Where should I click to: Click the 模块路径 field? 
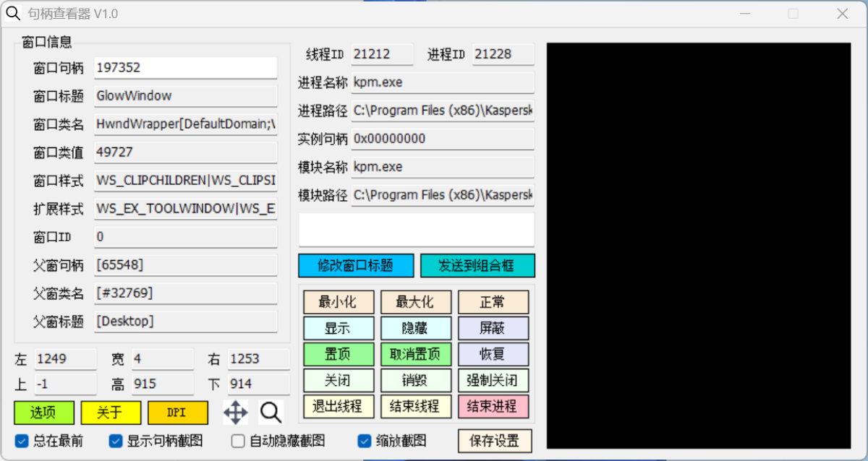pos(443,195)
